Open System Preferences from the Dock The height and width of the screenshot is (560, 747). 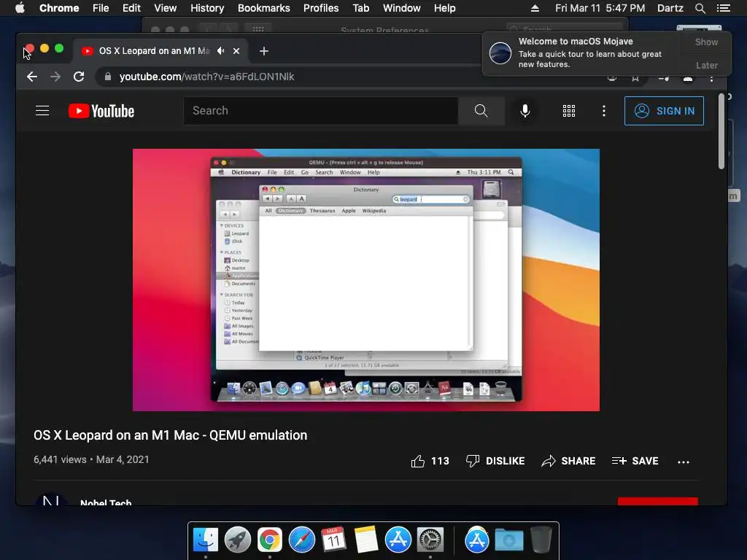point(430,540)
